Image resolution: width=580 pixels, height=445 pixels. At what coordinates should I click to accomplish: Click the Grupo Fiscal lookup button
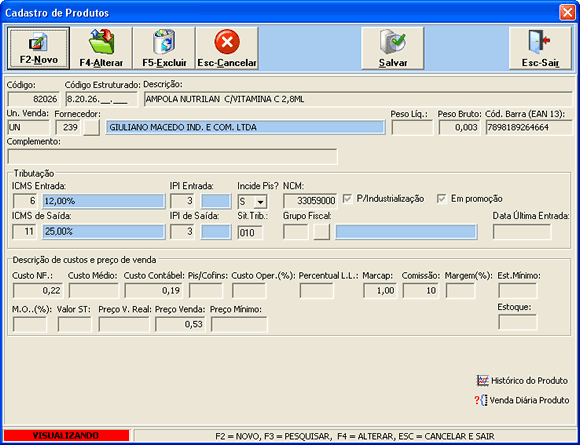[x=321, y=232]
